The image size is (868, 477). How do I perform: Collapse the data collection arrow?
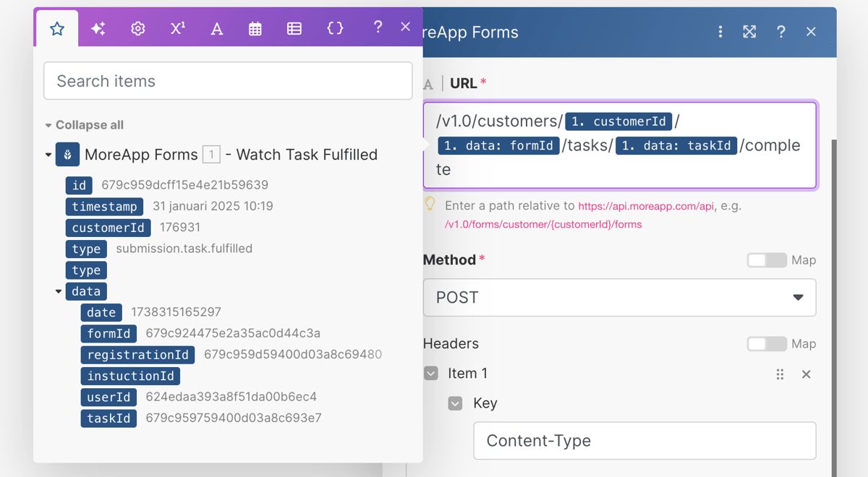(x=59, y=291)
